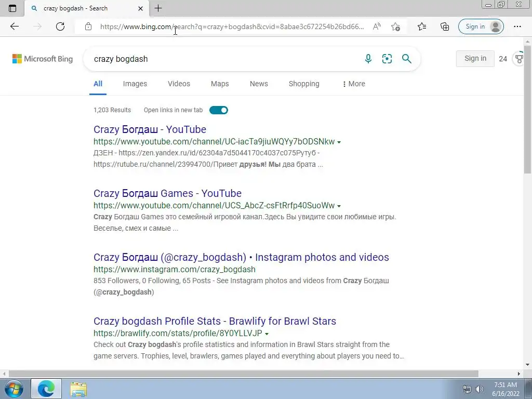Activate Read aloud icon in address bar
Viewport: 532px width, 399px height.
pyautogui.click(x=377, y=26)
